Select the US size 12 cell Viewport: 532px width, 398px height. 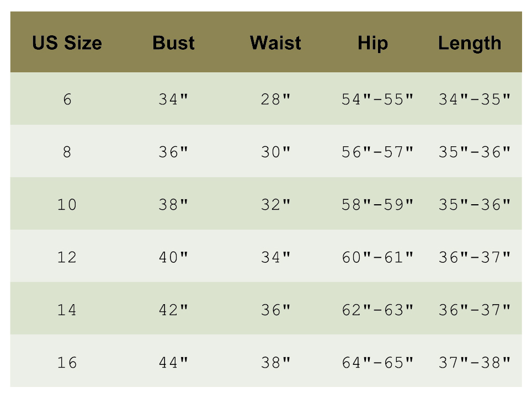(67, 257)
